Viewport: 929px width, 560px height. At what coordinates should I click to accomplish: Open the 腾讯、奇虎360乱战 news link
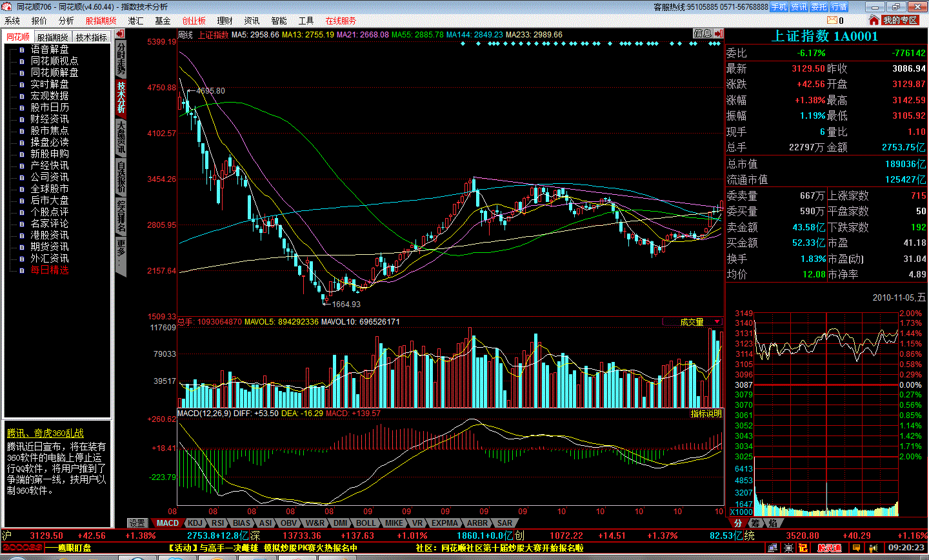(x=45, y=434)
